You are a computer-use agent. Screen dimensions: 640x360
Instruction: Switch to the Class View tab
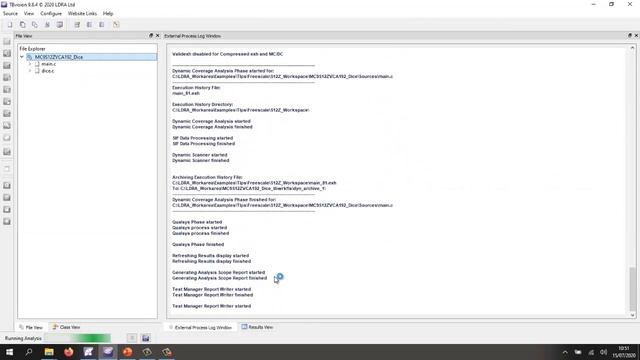pos(66,327)
